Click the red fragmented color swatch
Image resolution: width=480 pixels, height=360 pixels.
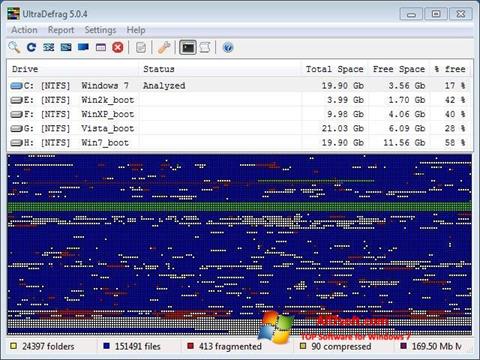(x=191, y=346)
